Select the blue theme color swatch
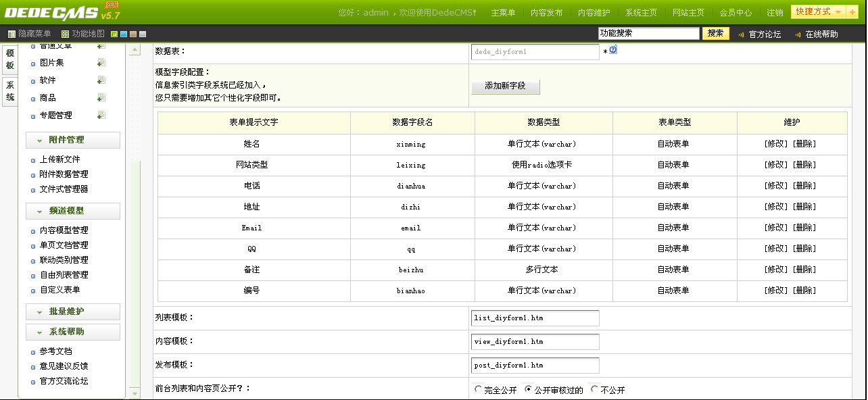 point(124,34)
